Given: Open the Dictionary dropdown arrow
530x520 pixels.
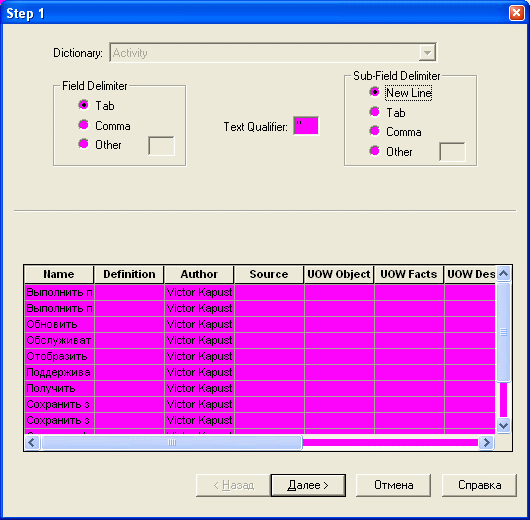Looking at the screenshot, I should 427,53.
